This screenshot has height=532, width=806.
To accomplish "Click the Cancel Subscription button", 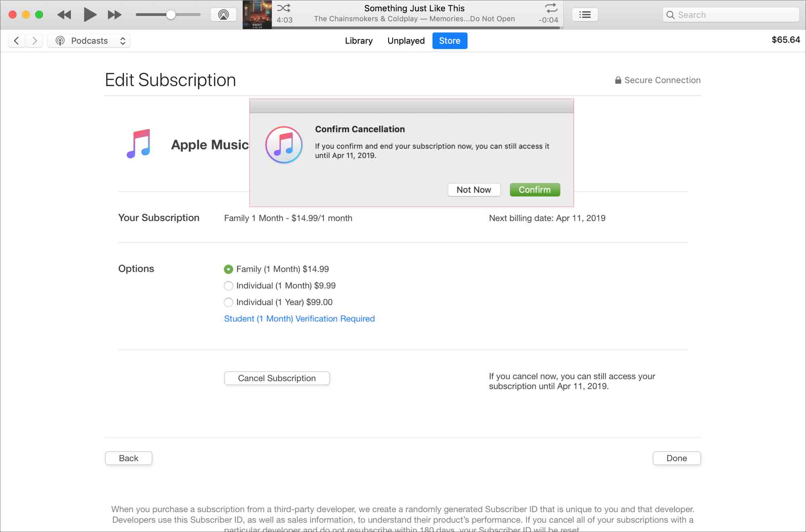I will point(277,378).
